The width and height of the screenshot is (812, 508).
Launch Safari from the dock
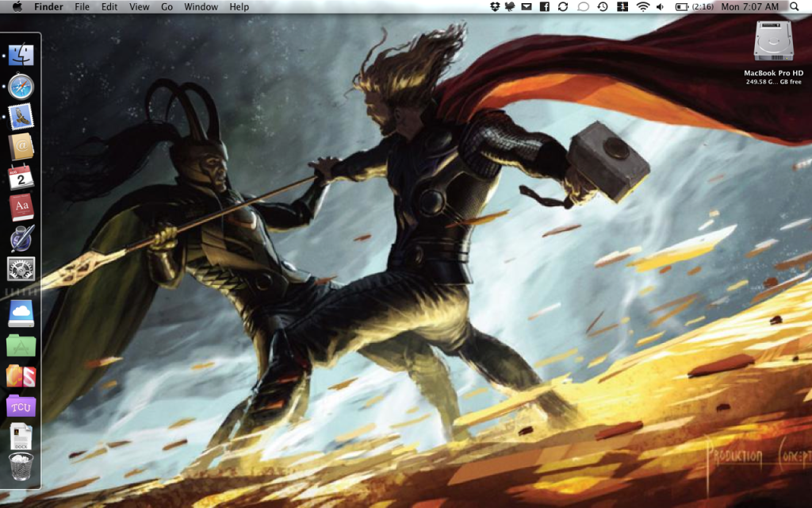pos(21,87)
